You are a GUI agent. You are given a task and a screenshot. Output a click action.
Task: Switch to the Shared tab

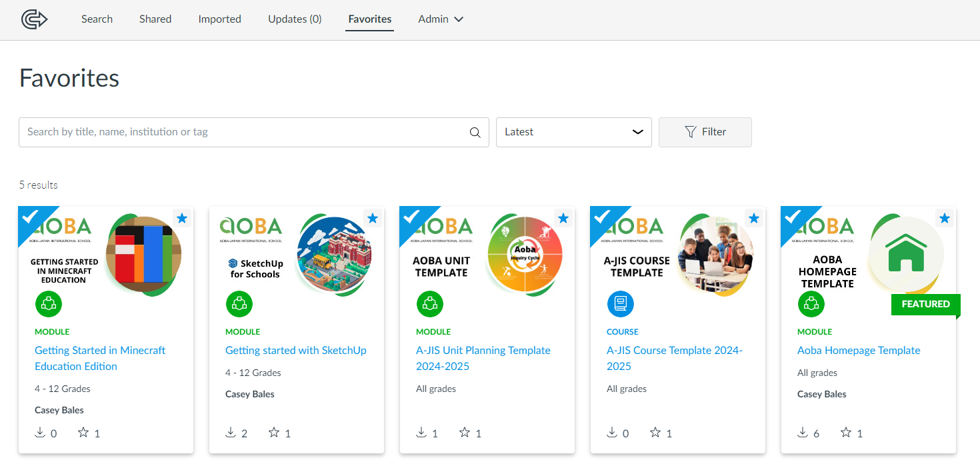155,19
